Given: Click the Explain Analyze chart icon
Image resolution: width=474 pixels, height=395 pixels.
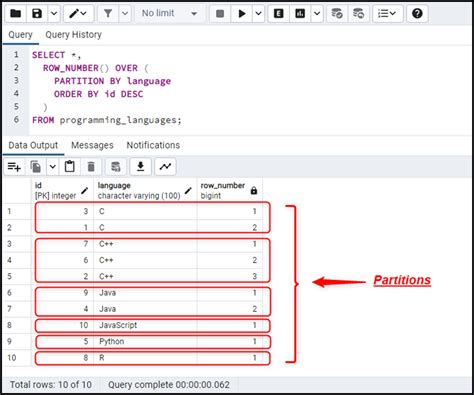Looking at the screenshot, I should 300,14.
